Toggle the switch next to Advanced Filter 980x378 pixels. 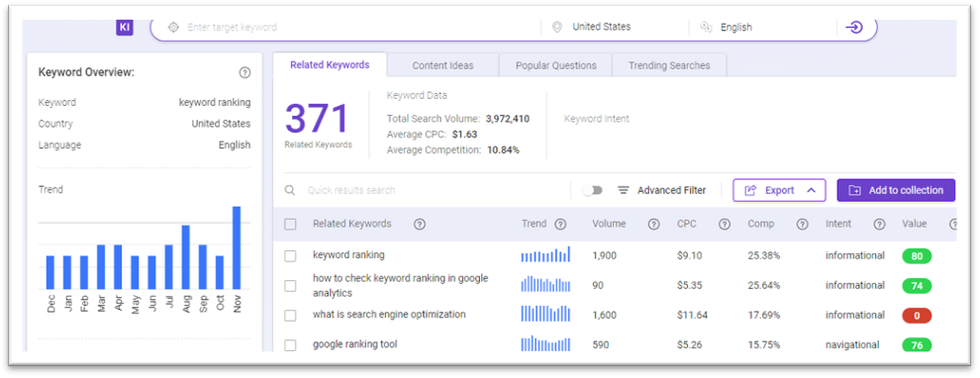pos(592,191)
